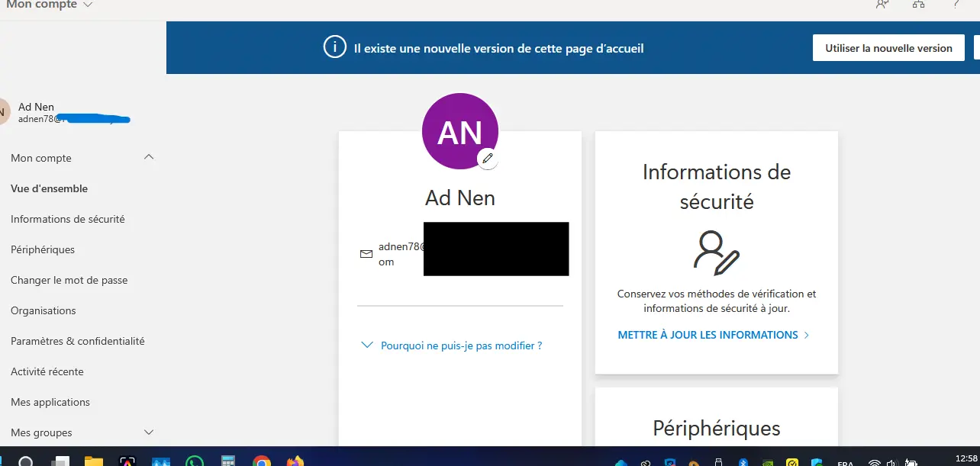The width and height of the screenshot is (980, 466).
Task: Expand Pourquoi ne puis-je pas modifier chevron
Action: (x=366, y=345)
